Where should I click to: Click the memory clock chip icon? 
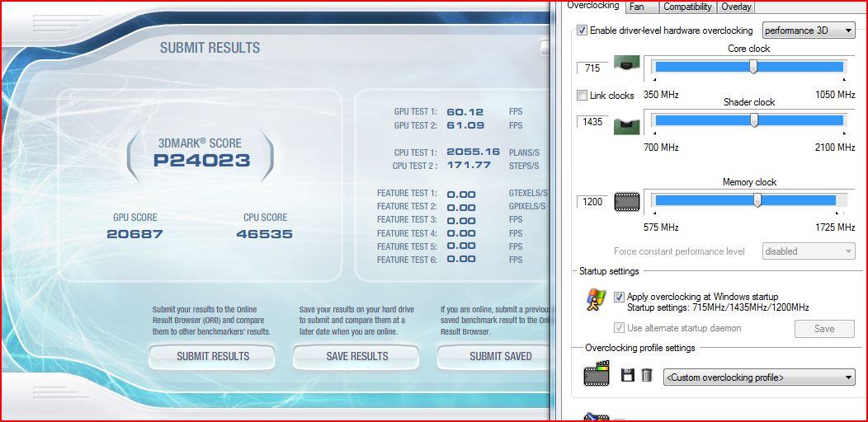626,202
